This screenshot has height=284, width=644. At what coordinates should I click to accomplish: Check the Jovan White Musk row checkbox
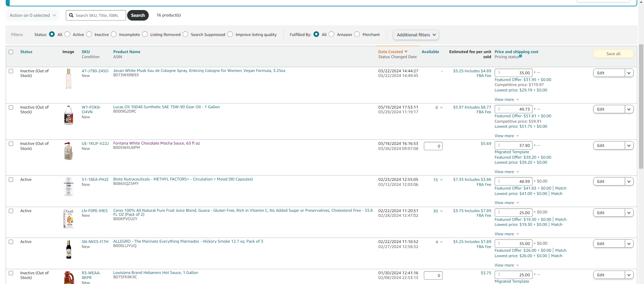(11, 71)
